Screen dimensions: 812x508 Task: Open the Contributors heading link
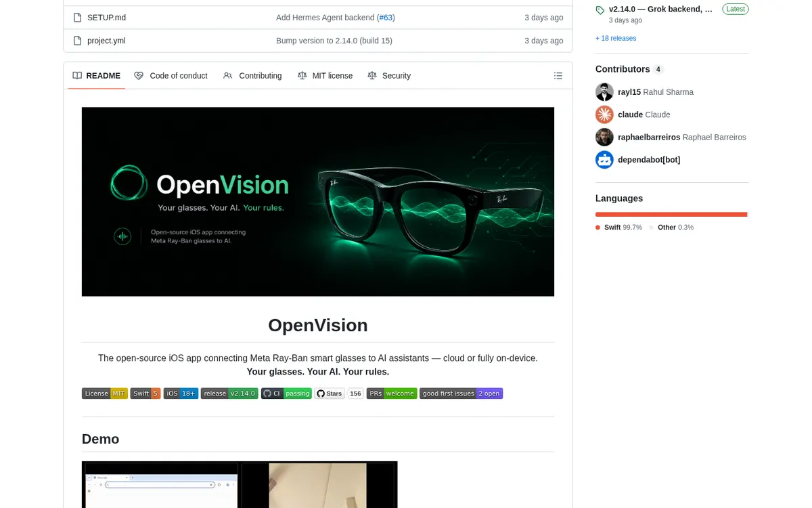(x=623, y=69)
